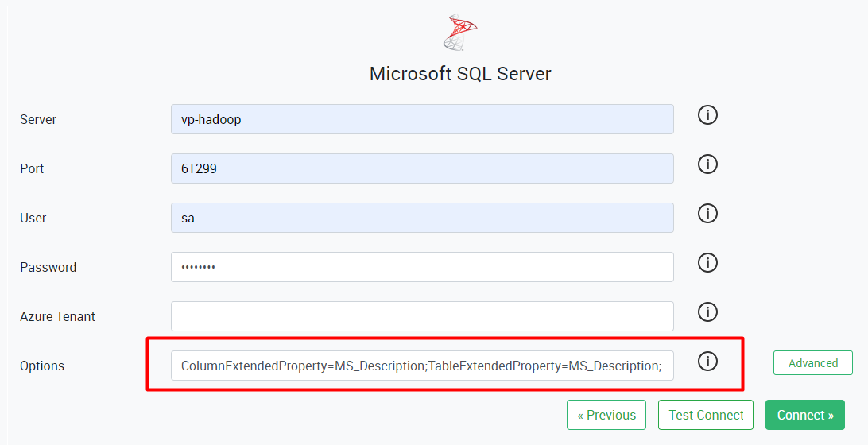
Task: Click the 'Azure Tenant' label text
Action: pos(57,316)
